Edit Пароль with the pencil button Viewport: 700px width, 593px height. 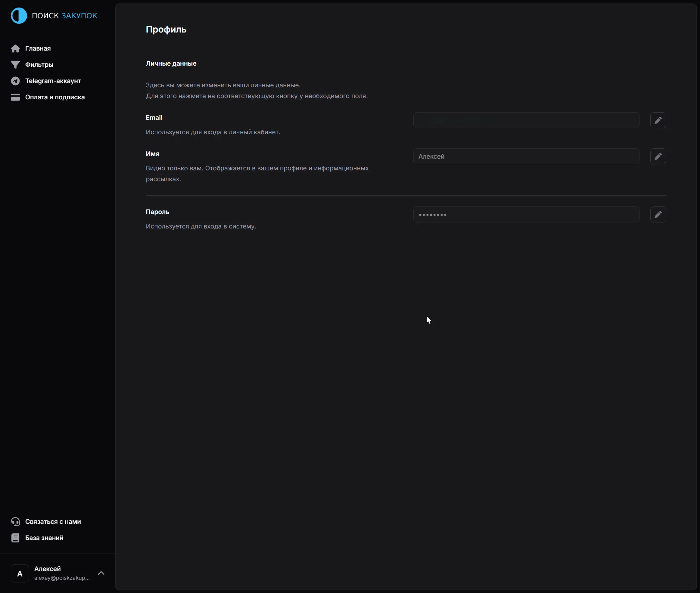click(x=658, y=215)
